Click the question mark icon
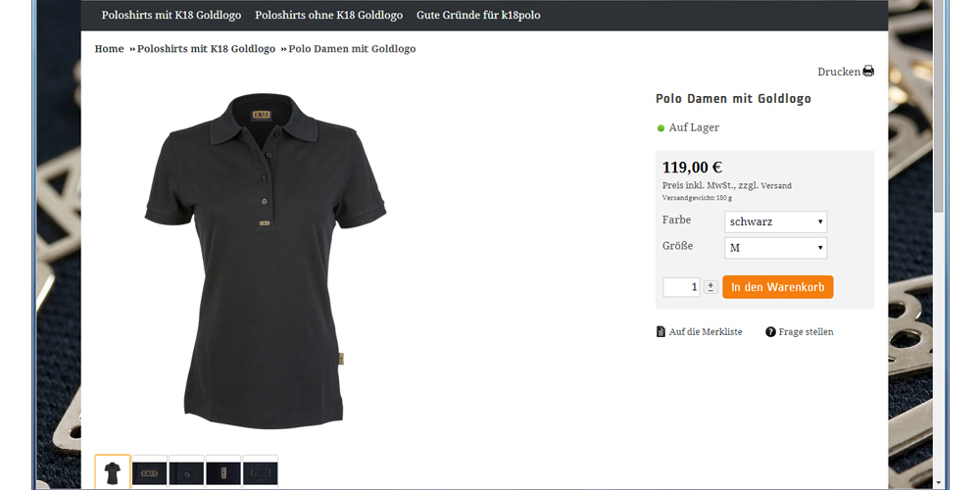 pos(770,332)
